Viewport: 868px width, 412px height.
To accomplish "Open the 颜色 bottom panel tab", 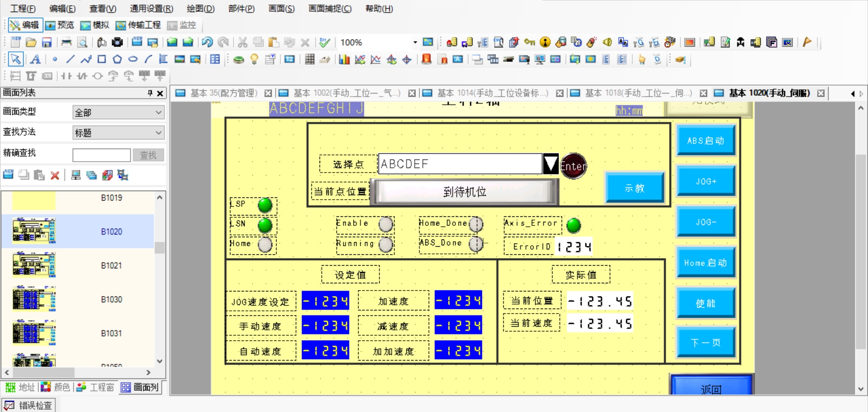I will click(x=56, y=387).
